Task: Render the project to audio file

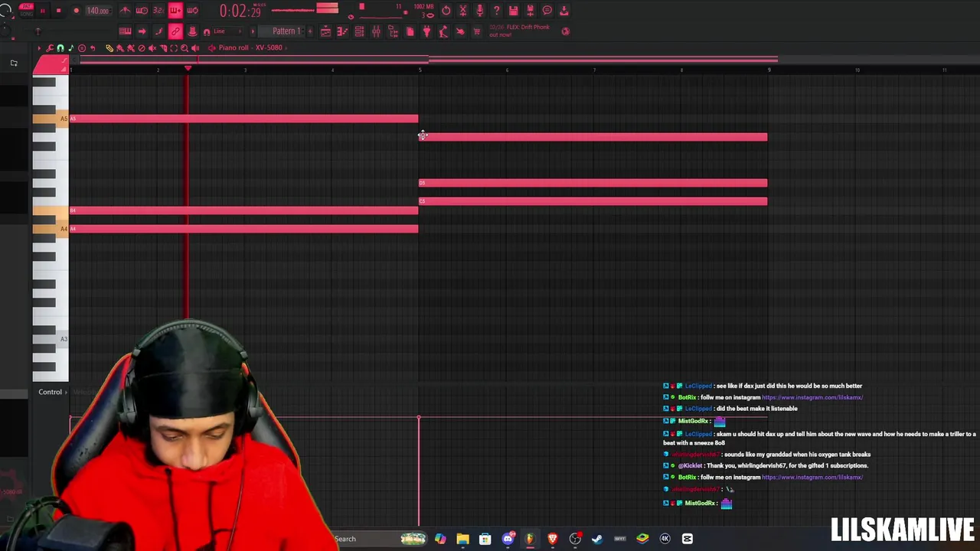Action: pyautogui.click(x=530, y=10)
